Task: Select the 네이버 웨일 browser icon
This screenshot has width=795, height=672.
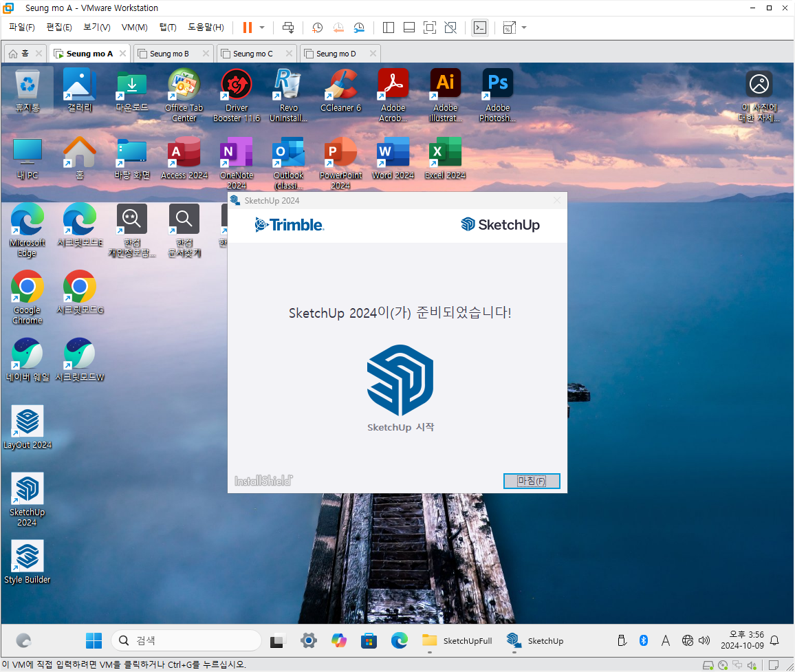Action: [x=28, y=360]
